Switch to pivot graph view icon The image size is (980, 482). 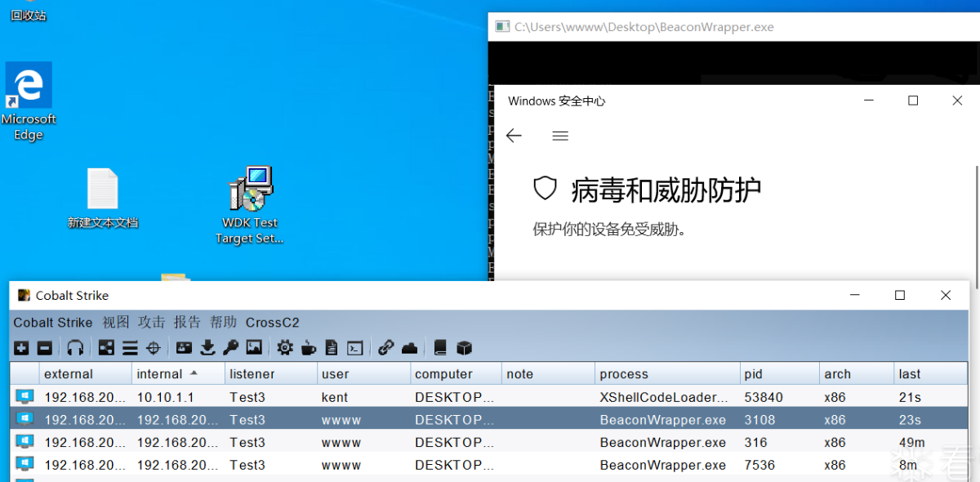coord(106,348)
